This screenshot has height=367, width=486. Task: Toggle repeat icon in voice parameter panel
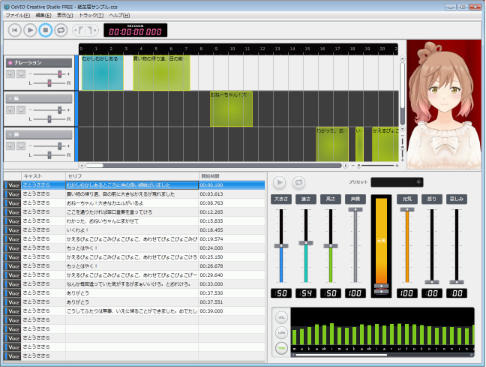[299, 182]
